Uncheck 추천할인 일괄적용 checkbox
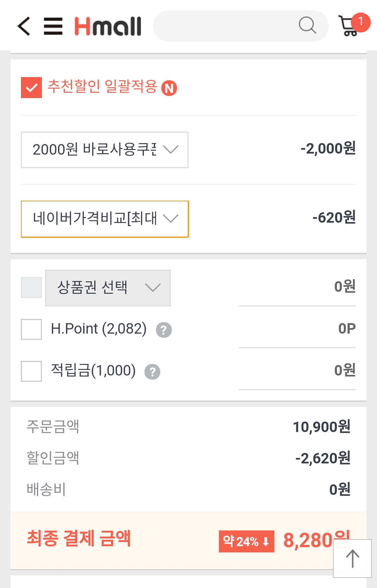 [x=31, y=88]
